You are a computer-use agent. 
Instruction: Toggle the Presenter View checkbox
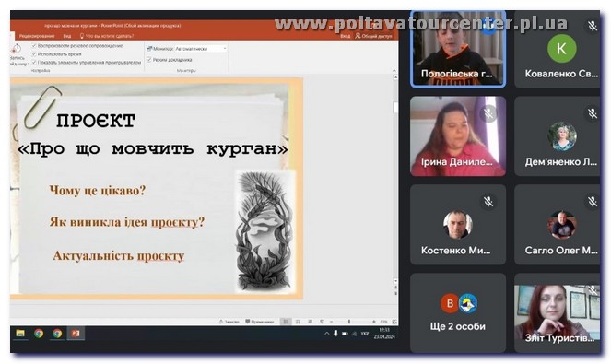[149, 60]
